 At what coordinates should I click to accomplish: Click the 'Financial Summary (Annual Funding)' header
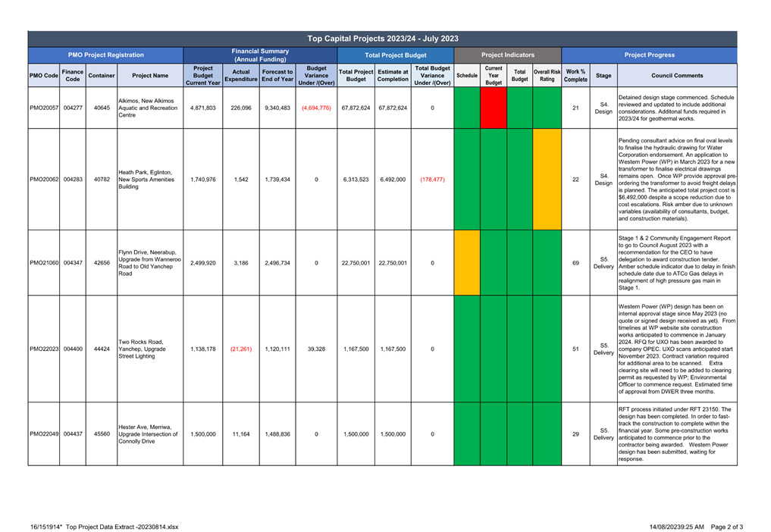coord(260,55)
